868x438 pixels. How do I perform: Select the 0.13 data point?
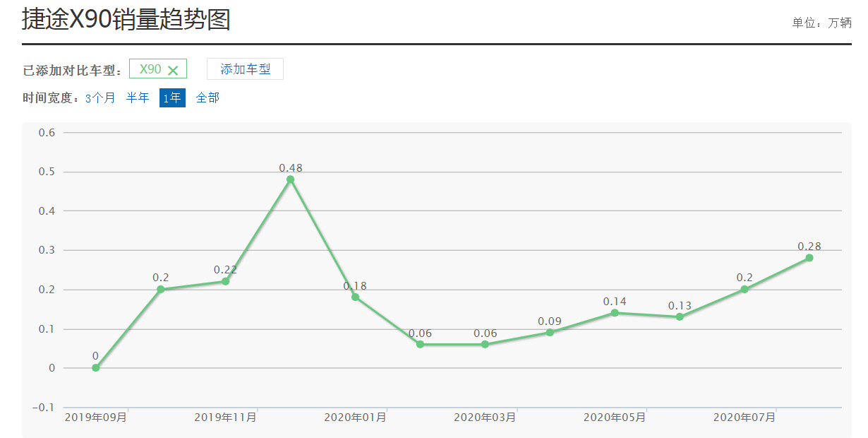click(x=680, y=316)
